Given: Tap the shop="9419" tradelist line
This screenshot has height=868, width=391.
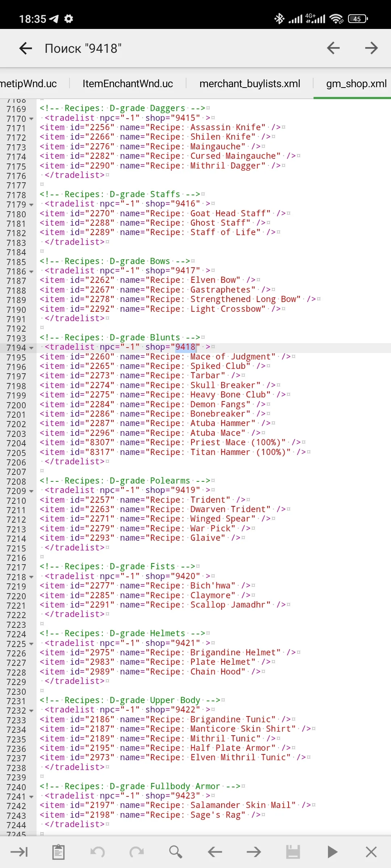Looking at the screenshot, I should point(127,490).
